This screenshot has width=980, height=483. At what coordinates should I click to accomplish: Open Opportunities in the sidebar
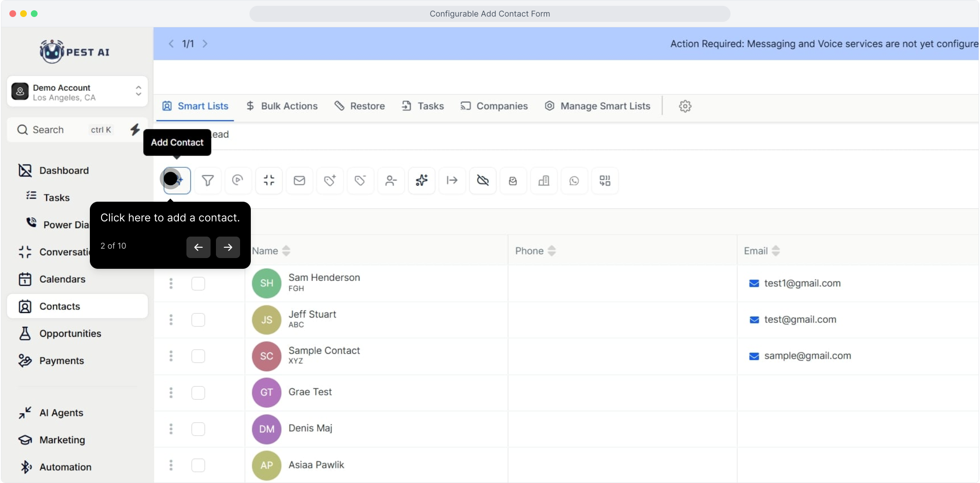point(70,334)
